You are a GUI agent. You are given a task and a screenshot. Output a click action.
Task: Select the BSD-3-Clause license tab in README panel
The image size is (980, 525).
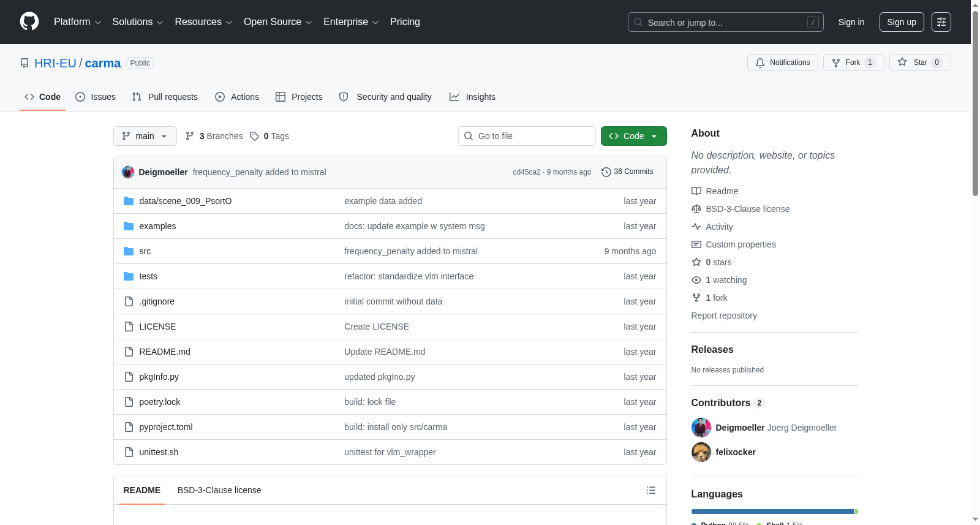click(219, 490)
